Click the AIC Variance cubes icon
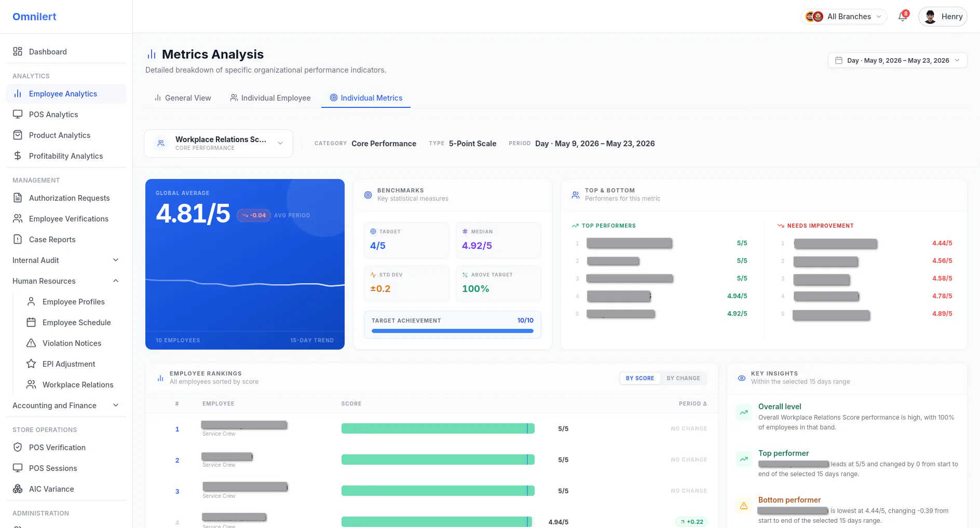 coord(18,489)
